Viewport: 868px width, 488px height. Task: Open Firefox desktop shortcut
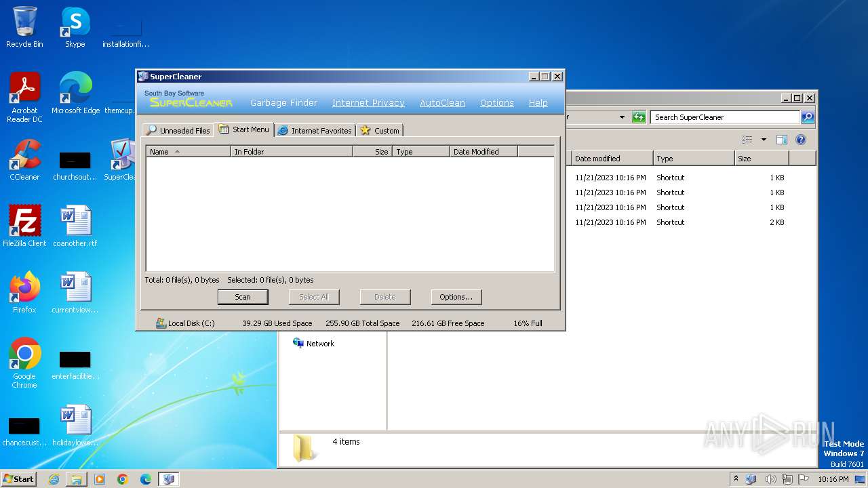point(24,293)
